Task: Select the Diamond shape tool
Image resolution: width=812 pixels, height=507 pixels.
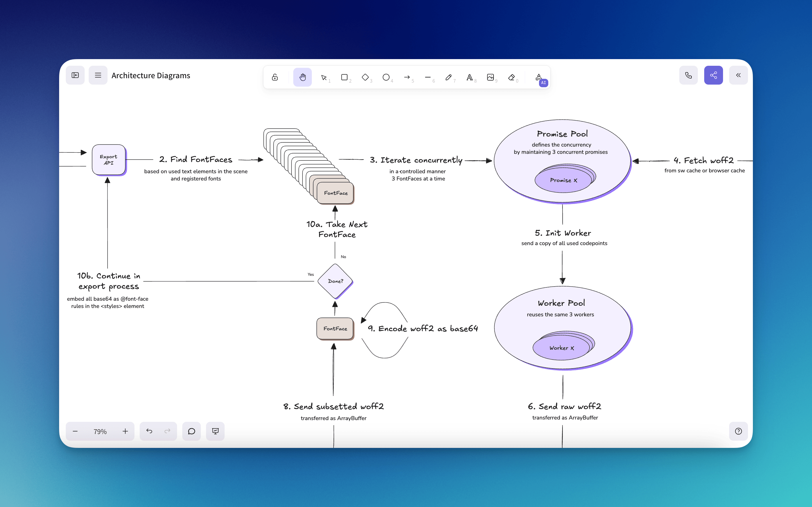Action: coord(365,77)
